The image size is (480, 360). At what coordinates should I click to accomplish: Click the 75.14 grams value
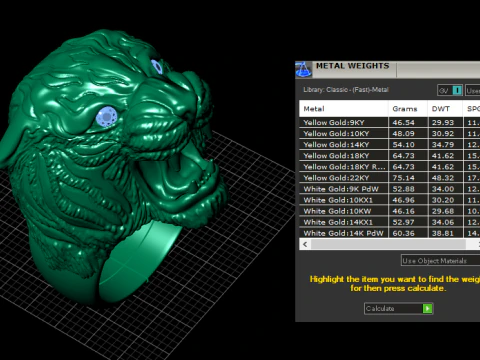pos(403,178)
